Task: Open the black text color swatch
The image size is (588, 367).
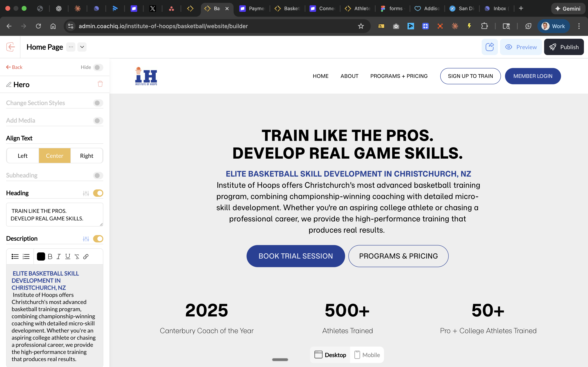Action: 41,256
